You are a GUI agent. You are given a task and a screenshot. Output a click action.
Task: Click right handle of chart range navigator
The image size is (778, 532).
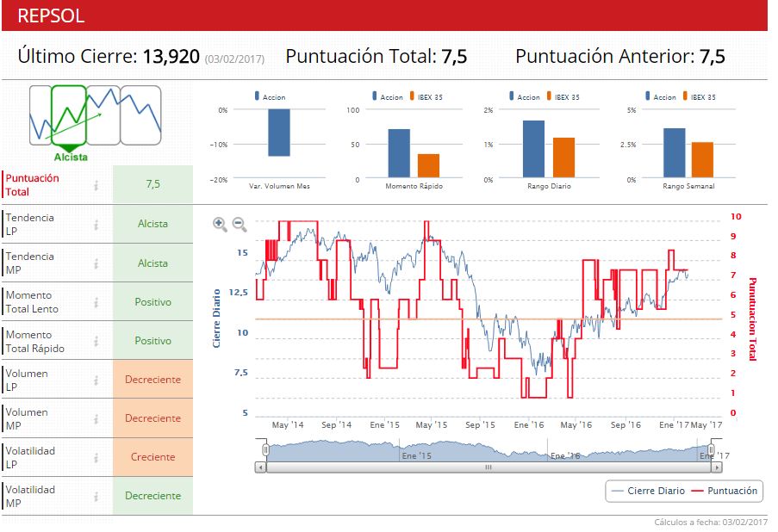click(711, 449)
